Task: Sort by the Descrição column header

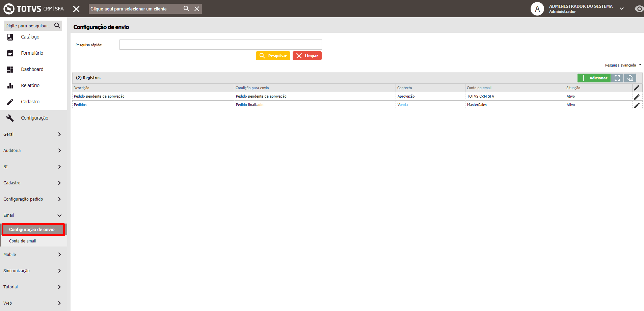Action: coord(153,88)
